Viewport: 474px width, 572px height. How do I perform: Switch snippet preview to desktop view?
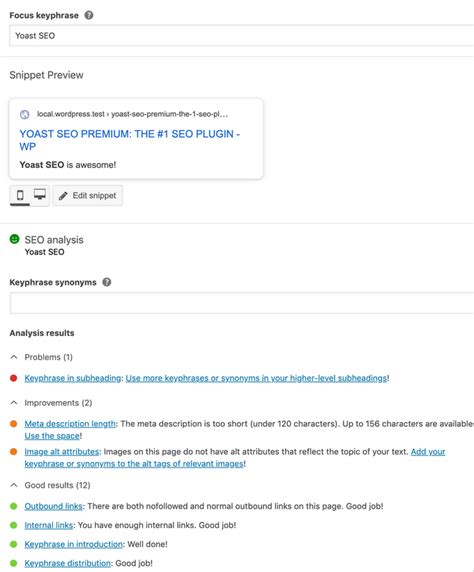pos(40,196)
